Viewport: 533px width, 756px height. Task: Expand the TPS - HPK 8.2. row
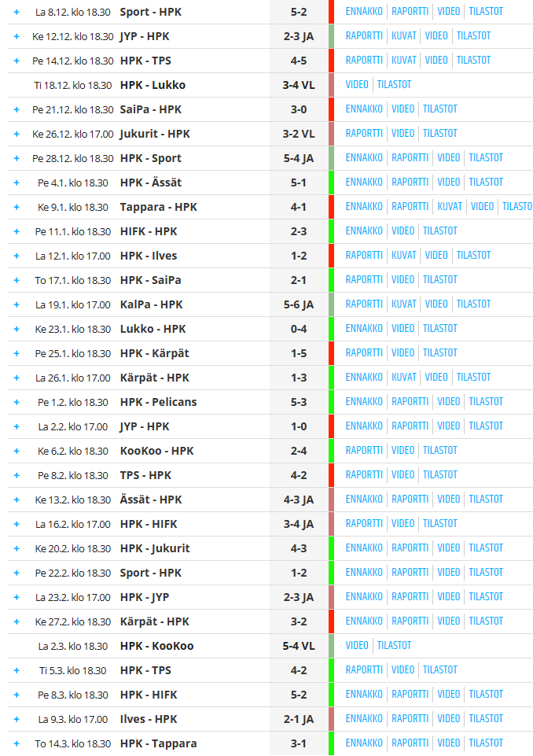point(17,475)
